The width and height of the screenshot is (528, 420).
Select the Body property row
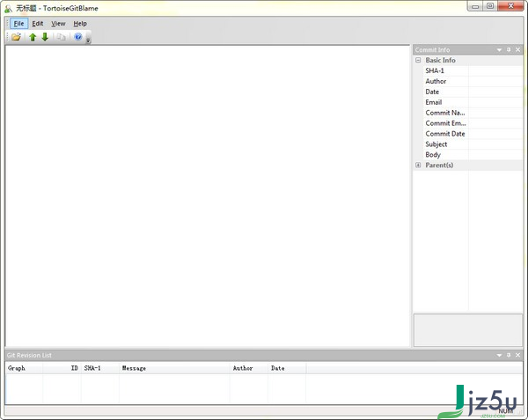tap(473, 155)
